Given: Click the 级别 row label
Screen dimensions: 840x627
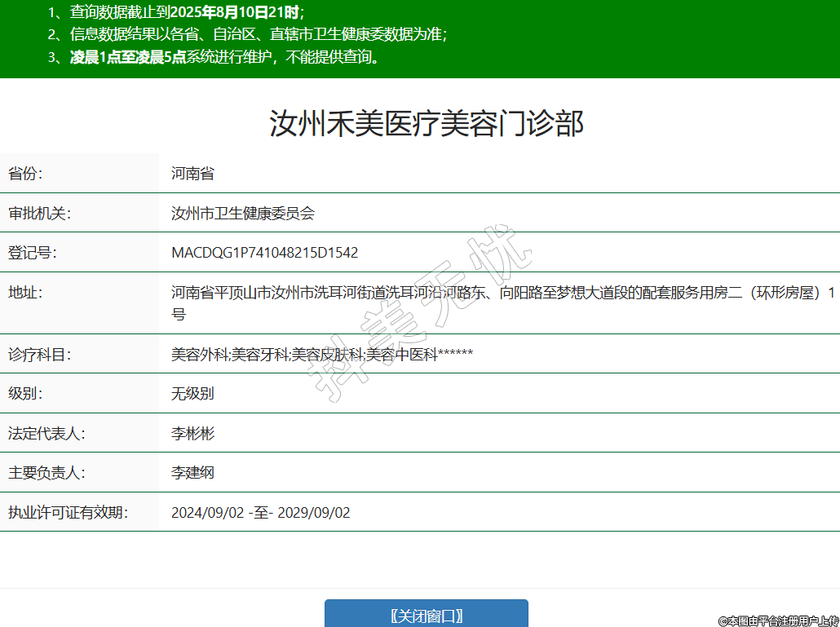Looking at the screenshot, I should point(25,394).
